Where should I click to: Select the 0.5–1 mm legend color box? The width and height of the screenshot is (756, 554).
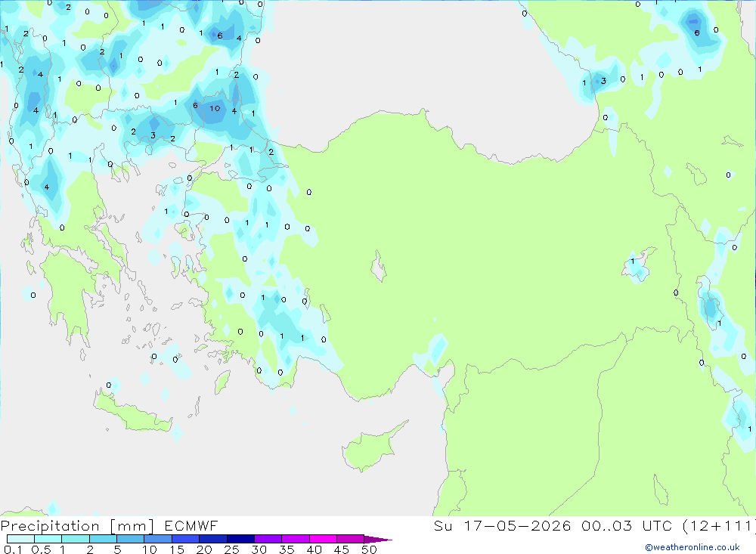[x=48, y=539]
